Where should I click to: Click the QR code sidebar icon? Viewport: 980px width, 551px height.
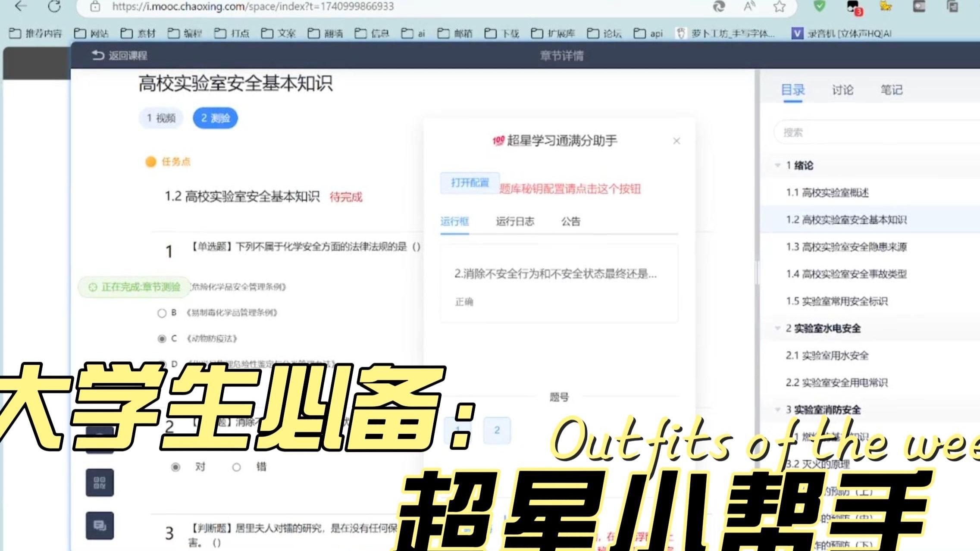pyautogui.click(x=100, y=482)
